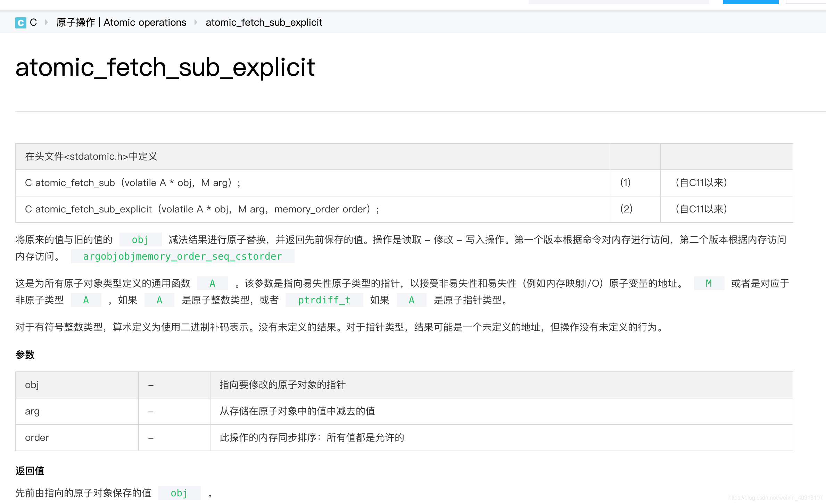Click the obj code tag in description
Screen dimensions: 826x504
pyautogui.click(x=140, y=240)
